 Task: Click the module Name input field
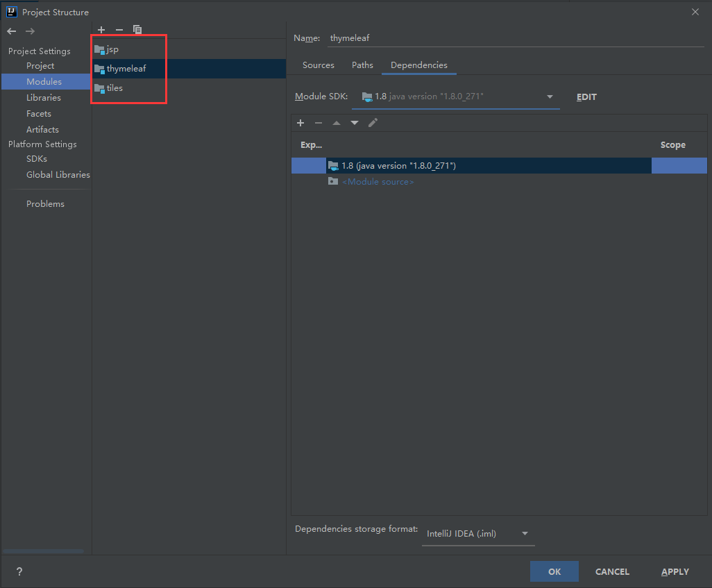(x=516, y=38)
